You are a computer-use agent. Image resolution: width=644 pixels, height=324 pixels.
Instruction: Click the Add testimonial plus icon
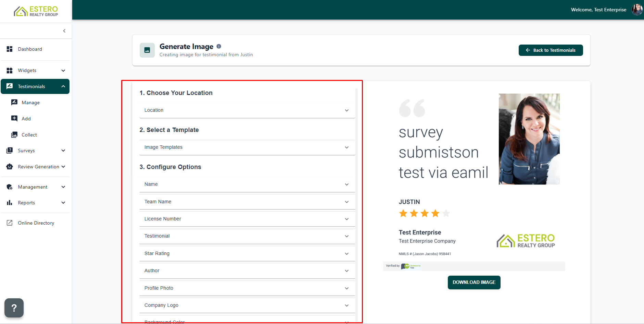[14, 119]
